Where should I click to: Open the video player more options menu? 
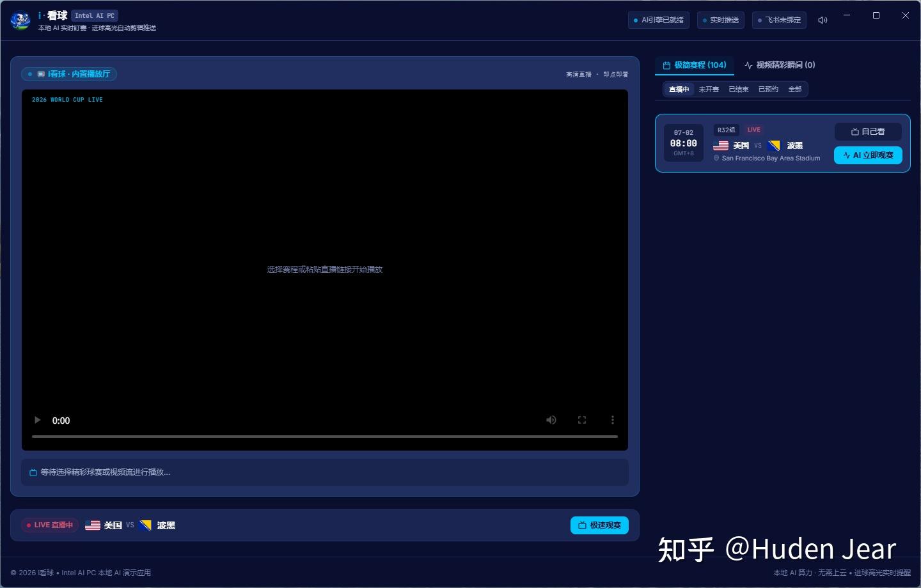[613, 420]
